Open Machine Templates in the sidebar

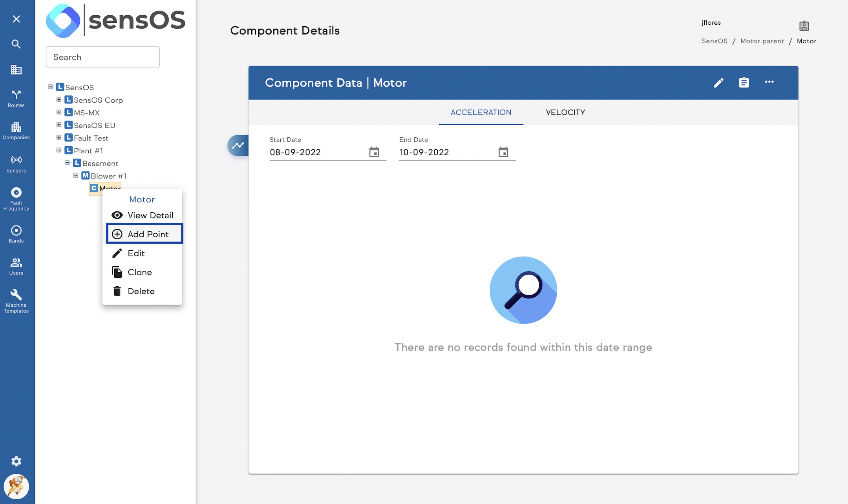(16, 301)
